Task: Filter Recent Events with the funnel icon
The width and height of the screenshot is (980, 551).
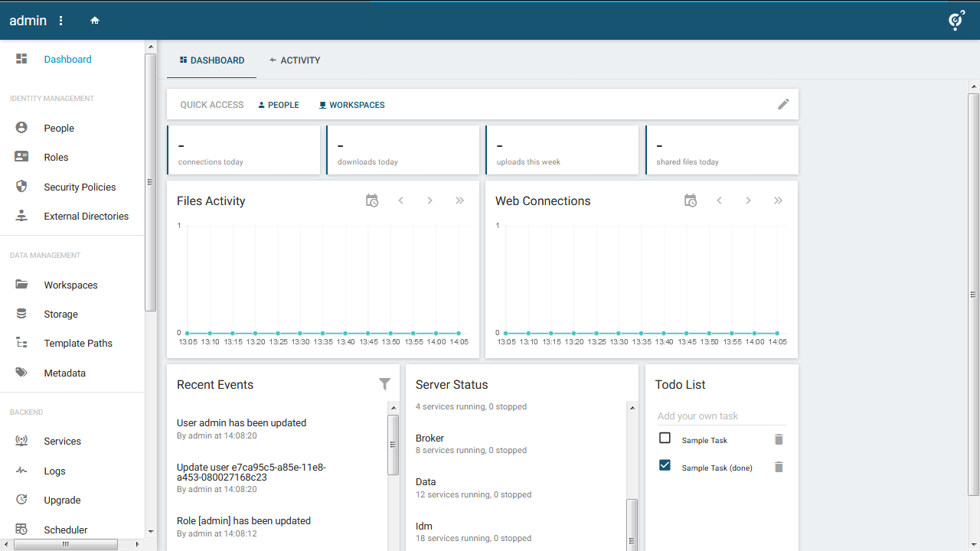Action: click(x=384, y=384)
